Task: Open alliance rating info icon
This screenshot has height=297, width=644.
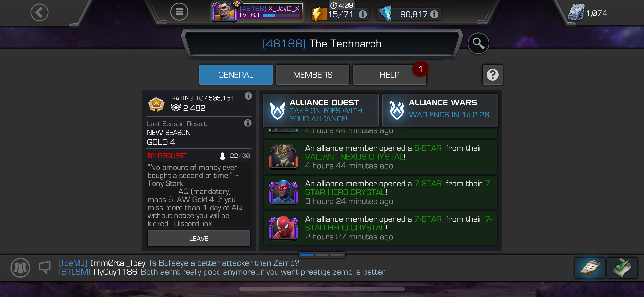Action: pyautogui.click(x=248, y=96)
